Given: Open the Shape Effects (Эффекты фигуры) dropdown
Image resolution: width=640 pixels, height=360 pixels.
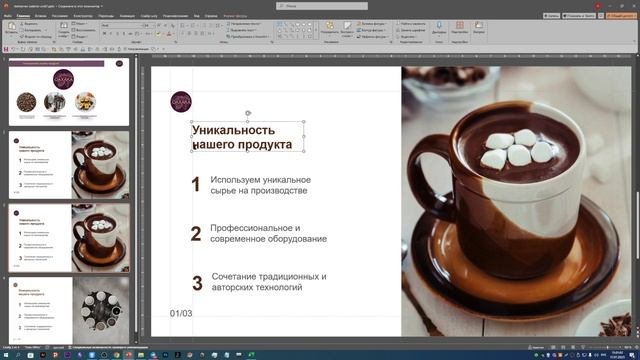Looking at the screenshot, I should pyautogui.click(x=373, y=36).
